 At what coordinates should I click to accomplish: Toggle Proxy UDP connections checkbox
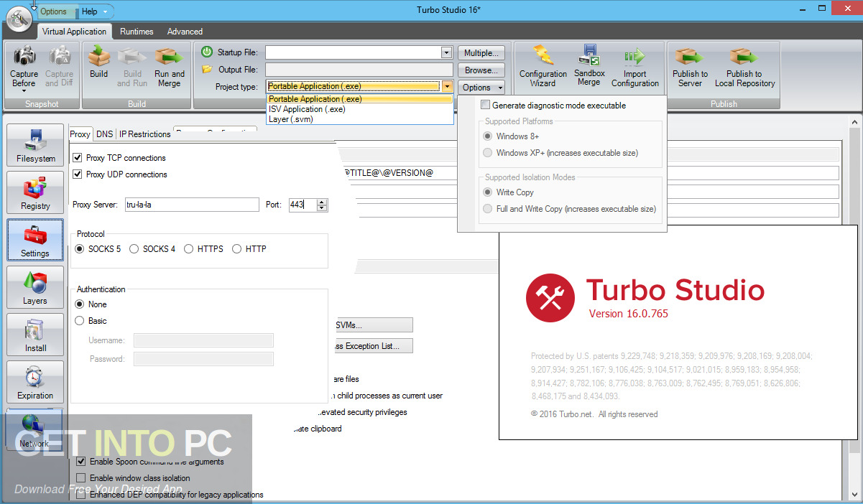tap(78, 174)
